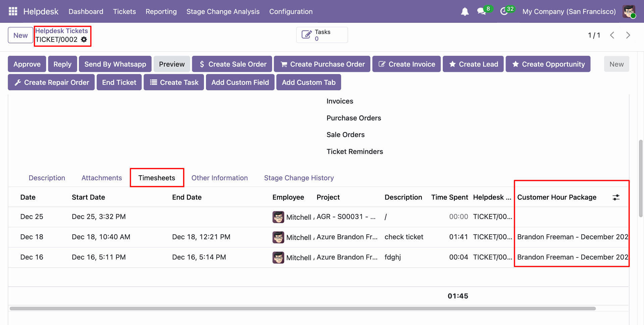Go to the previous record arrow
The height and width of the screenshot is (325, 644).
pos(612,35)
